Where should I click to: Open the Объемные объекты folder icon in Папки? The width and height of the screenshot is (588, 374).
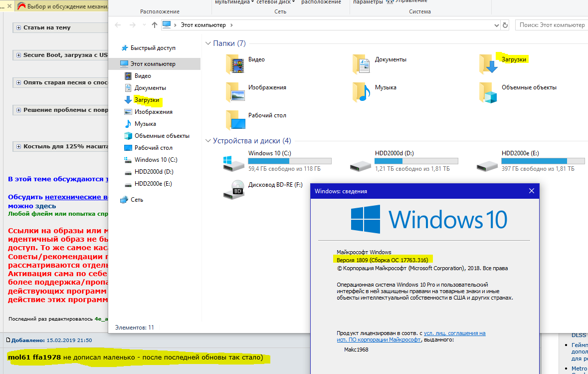(488, 92)
